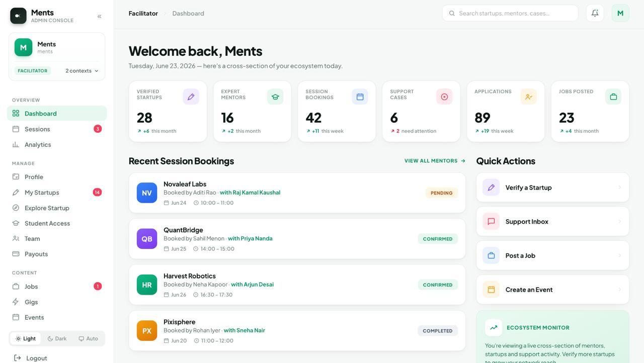Click the Expert Mentors graduation cap icon
This screenshot has width=644, height=363.
[x=275, y=97]
